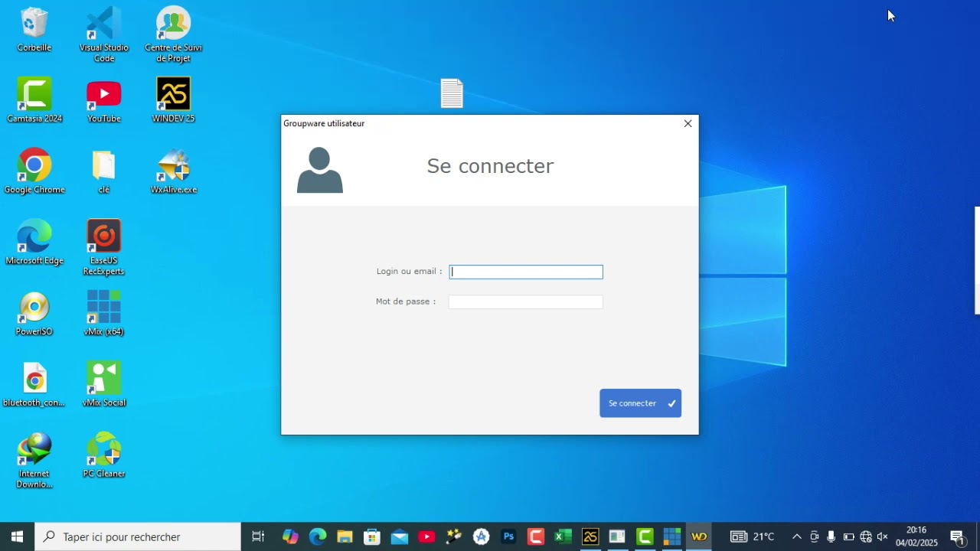Show hidden system tray icons
This screenshot has width=980, height=551.
tap(797, 536)
